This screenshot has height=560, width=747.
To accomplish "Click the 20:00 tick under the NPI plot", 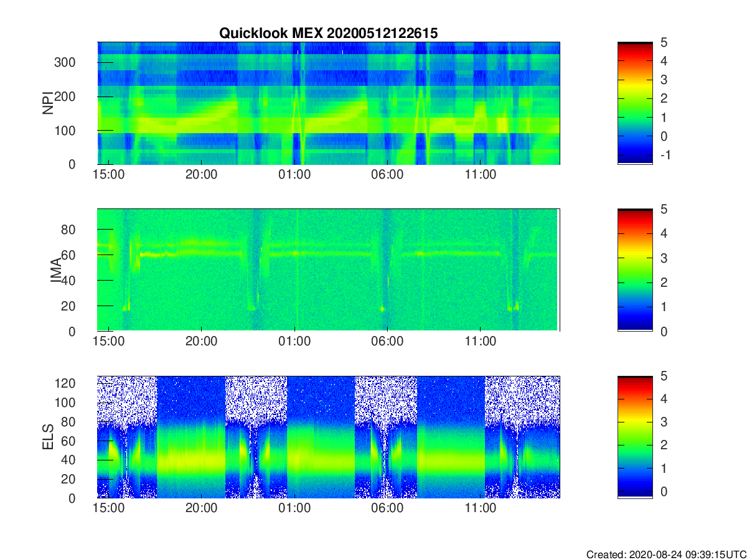I will [x=202, y=175].
